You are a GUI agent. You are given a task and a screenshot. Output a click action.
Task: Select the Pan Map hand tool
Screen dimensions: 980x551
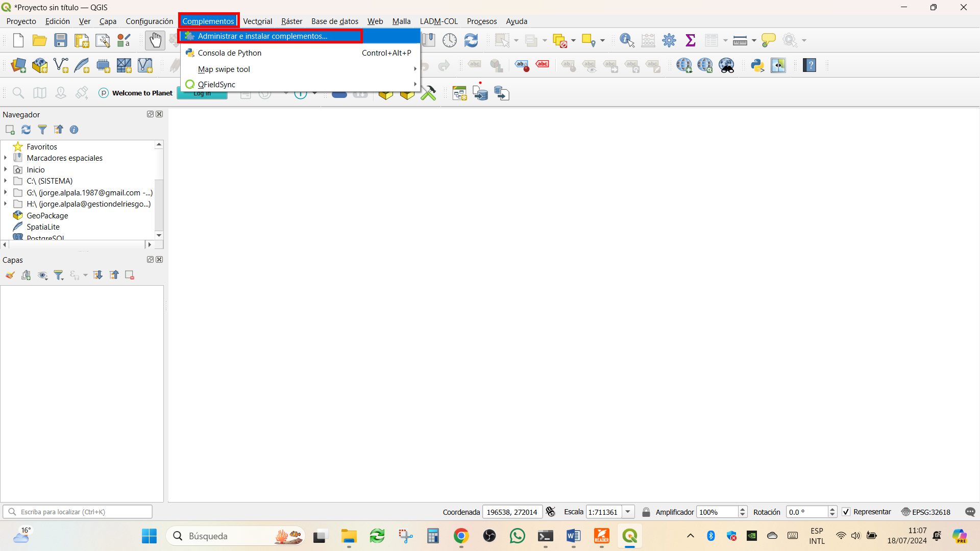[x=155, y=40]
